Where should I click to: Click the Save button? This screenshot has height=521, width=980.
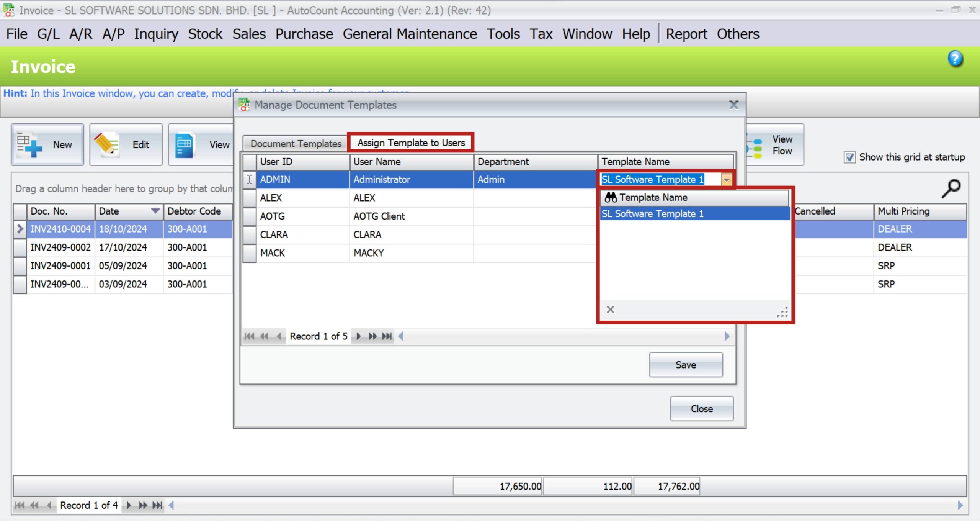(x=686, y=364)
